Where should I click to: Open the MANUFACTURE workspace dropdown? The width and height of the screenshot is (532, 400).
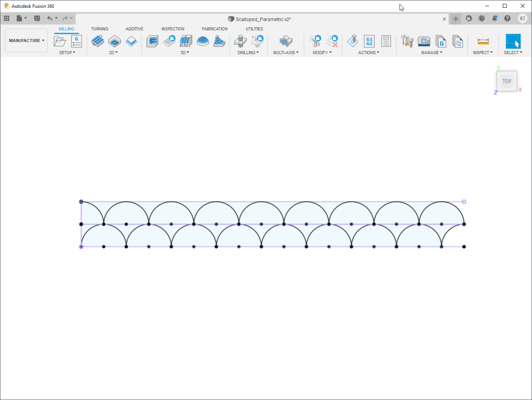[x=26, y=41]
